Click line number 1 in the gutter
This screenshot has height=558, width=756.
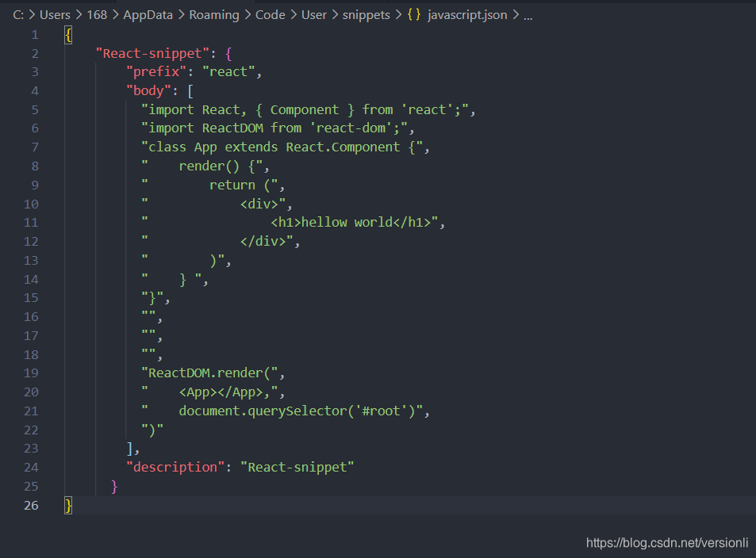click(x=35, y=35)
